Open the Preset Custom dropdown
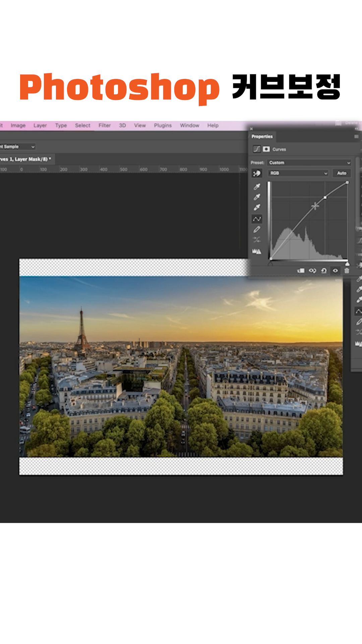This screenshot has width=362, height=644. (309, 163)
